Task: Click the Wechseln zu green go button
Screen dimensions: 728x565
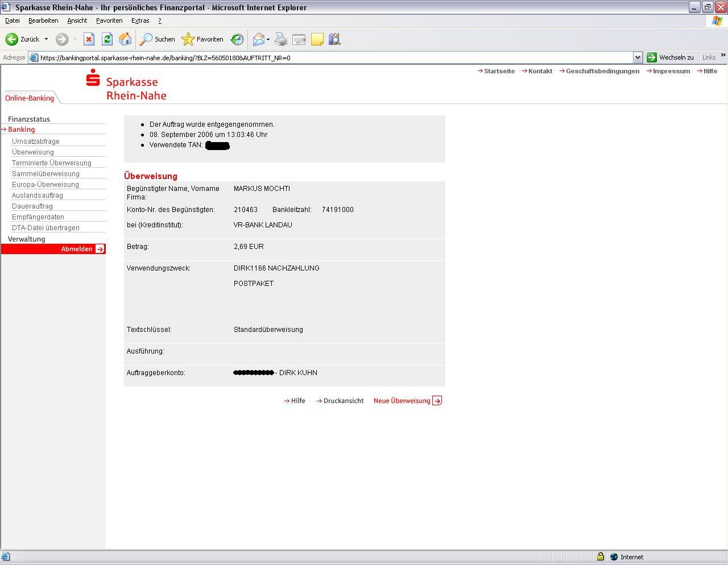Action: (x=671, y=57)
